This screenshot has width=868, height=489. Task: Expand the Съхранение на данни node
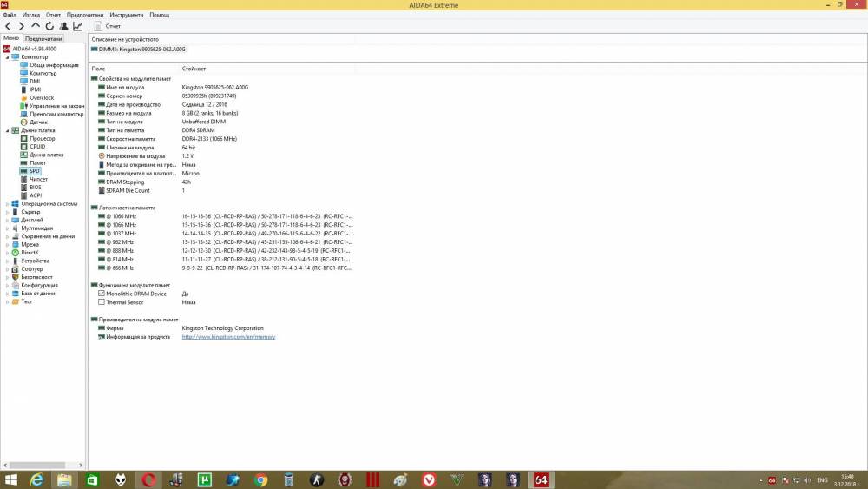[x=7, y=236]
